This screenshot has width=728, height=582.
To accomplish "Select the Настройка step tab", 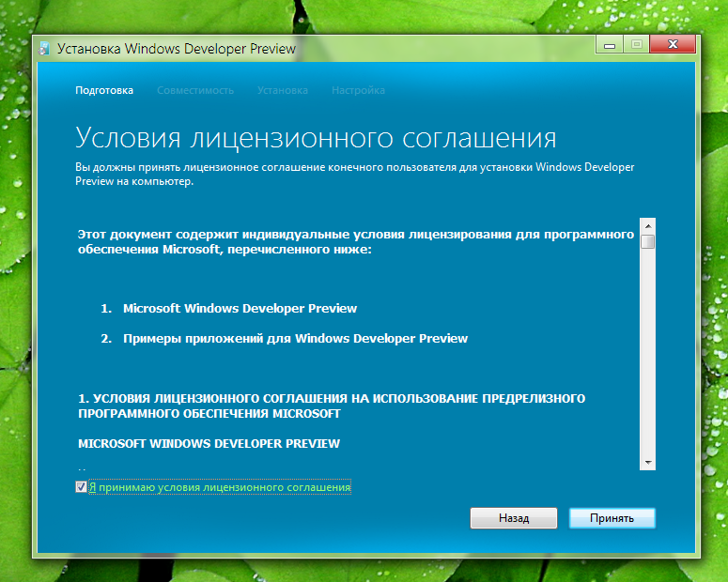I will [358, 90].
